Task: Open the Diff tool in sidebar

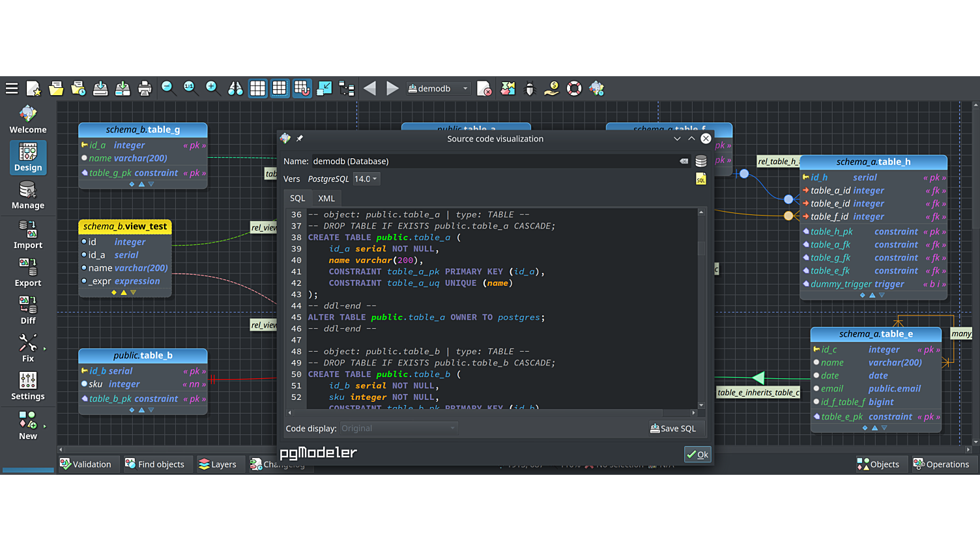Action: coord(28,310)
